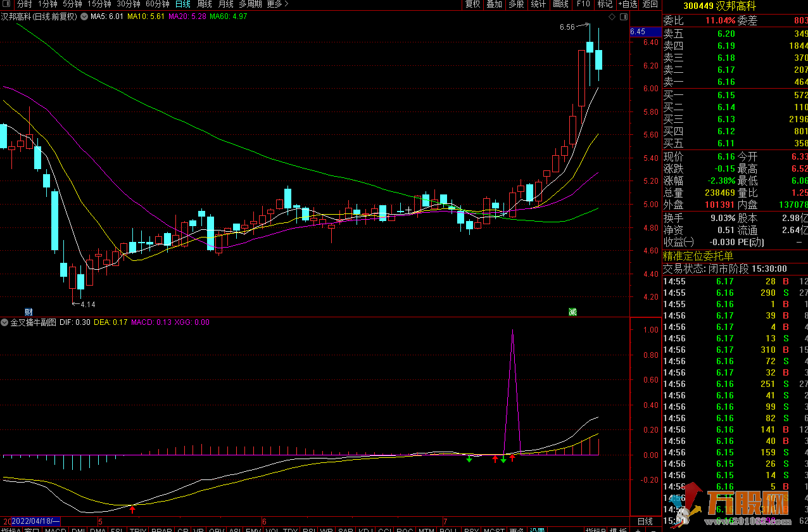
Task: Click the 财 financial event marker
Action: pos(28,312)
